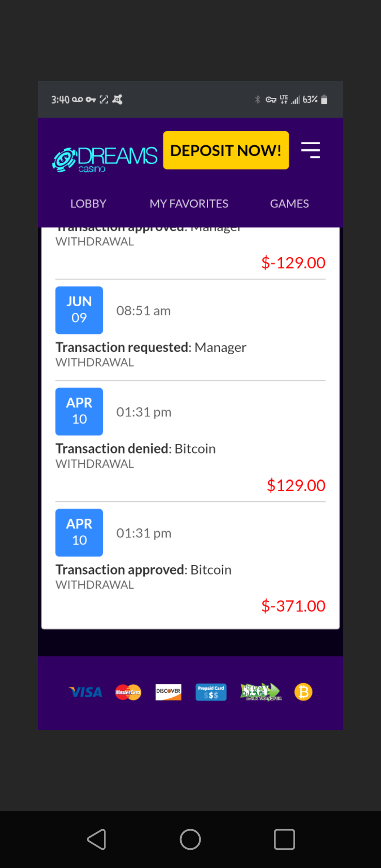Tap the Dreams Casino logo
Screen dimensions: 381x868
105,159
